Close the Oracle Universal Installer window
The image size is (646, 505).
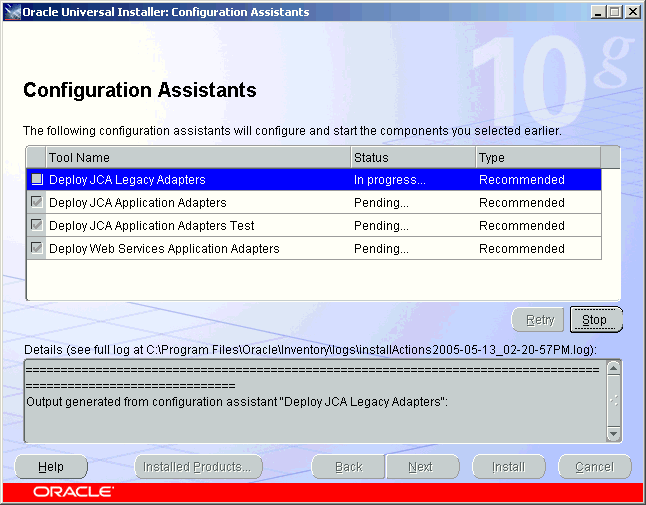click(x=632, y=12)
